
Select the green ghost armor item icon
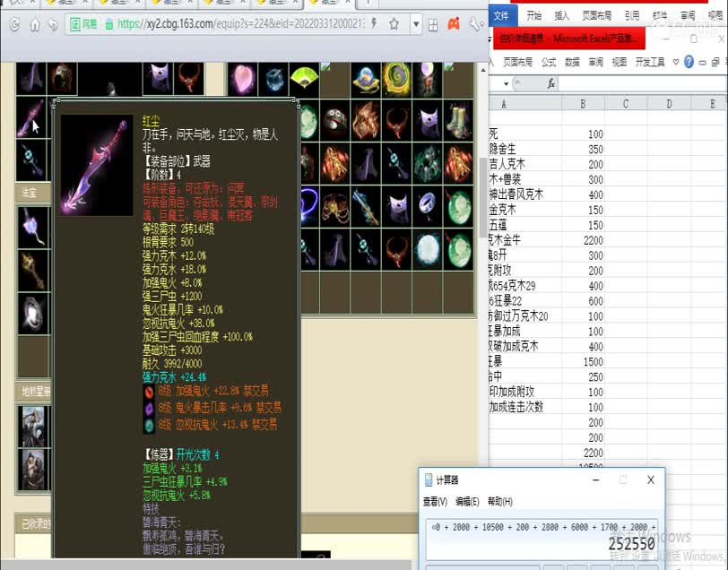[x=428, y=163]
